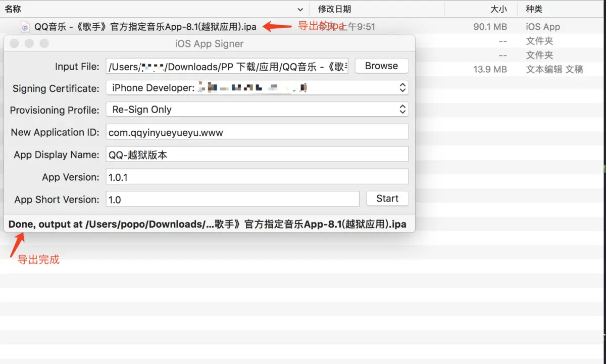The width and height of the screenshot is (606, 364).
Task: Click the 90.1 MB size cell
Action: tap(490, 27)
